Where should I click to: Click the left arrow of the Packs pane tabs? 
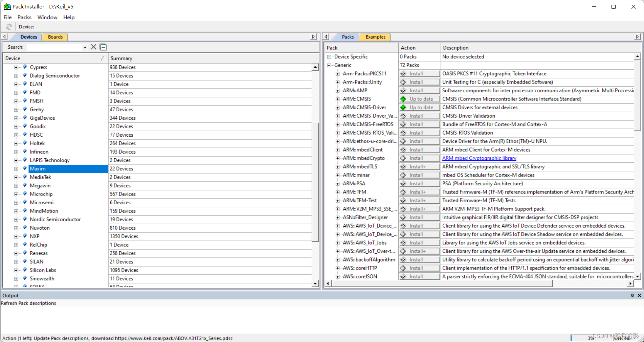326,37
